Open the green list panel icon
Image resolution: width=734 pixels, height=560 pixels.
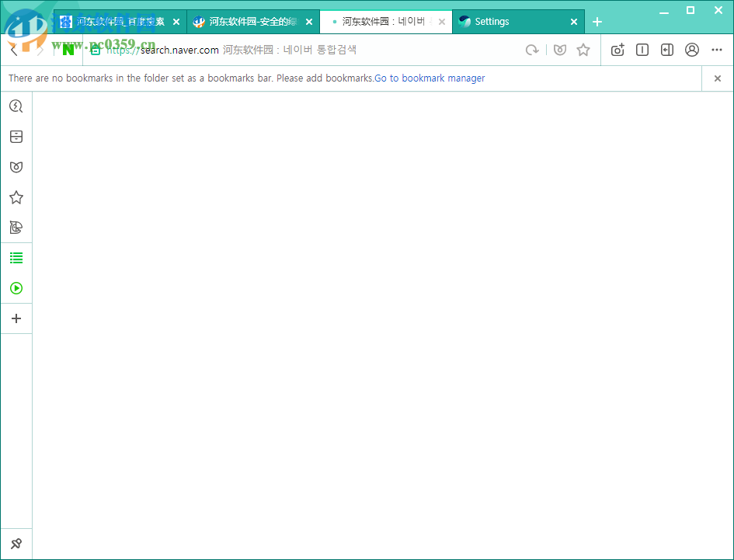(x=16, y=258)
